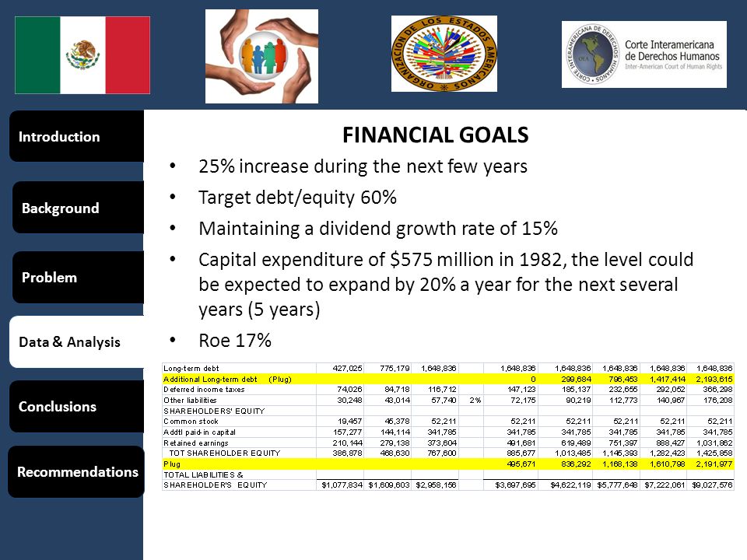Viewport: 747px width, 560px height.
Task: Click the capital expenditure of $575 million bullet
Action: point(446,285)
